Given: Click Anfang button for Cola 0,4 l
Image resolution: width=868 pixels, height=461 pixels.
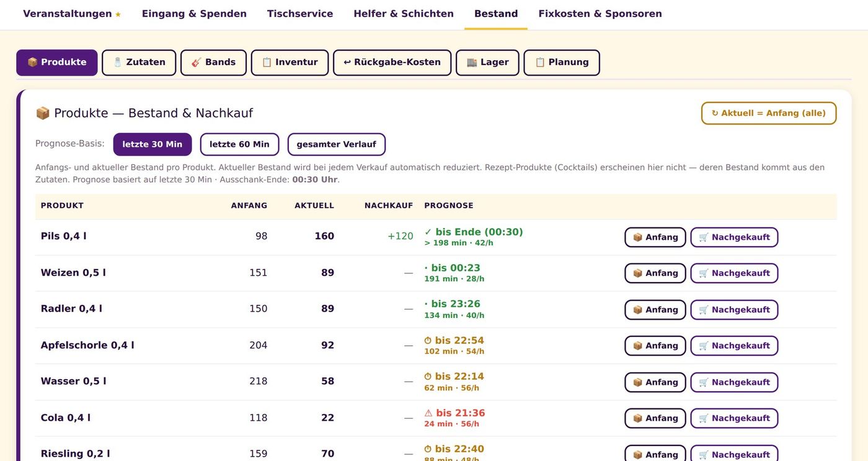Looking at the screenshot, I should coord(655,418).
